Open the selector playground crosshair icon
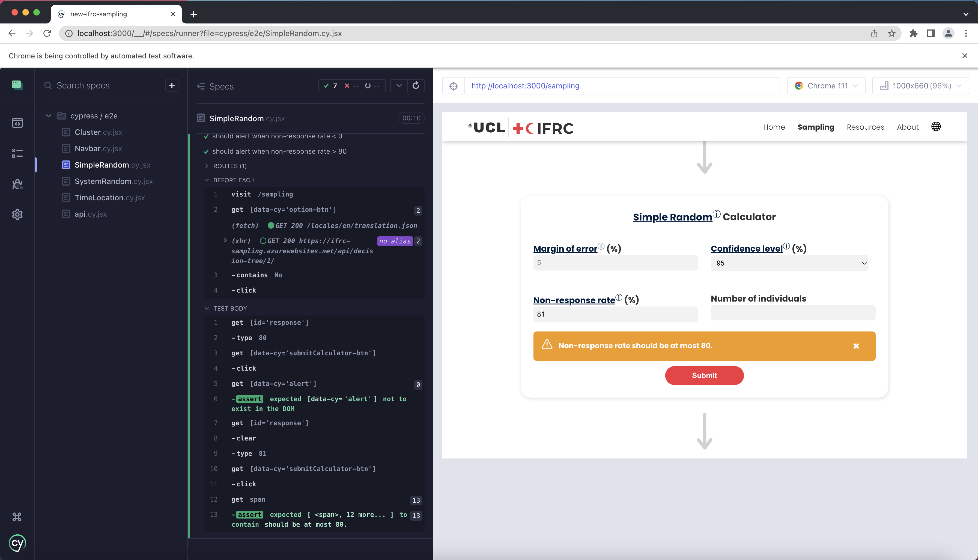 [x=454, y=86]
